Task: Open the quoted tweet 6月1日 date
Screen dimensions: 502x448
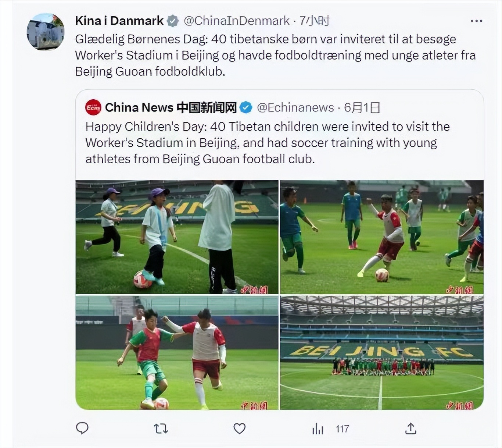Action: (362, 107)
